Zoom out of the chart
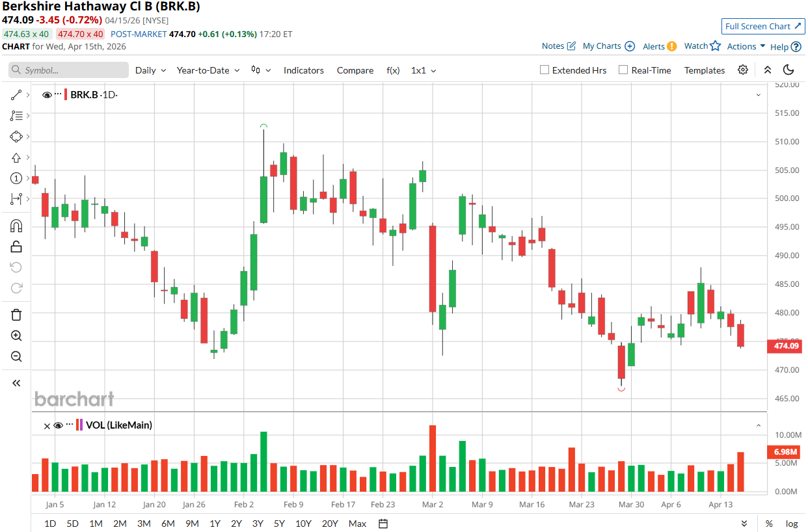The image size is (808, 532). pos(16,356)
